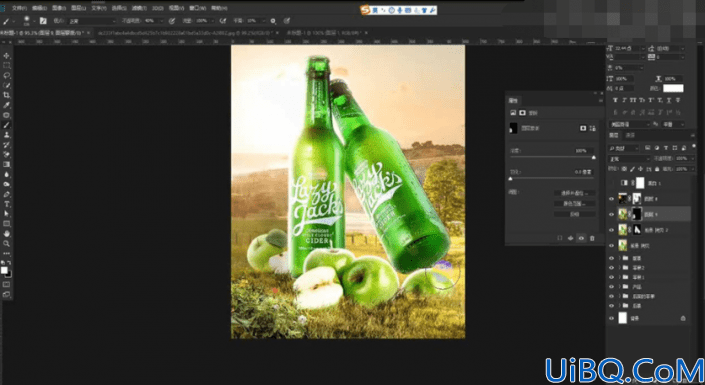The image size is (705, 385).
Task: Expand the 苹果2 layer group
Action: tap(620, 268)
